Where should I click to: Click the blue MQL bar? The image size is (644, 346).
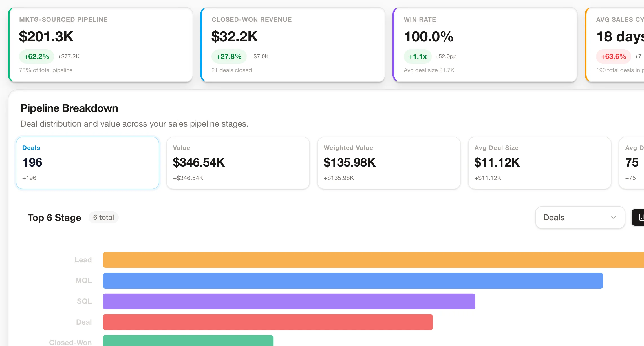tap(353, 281)
